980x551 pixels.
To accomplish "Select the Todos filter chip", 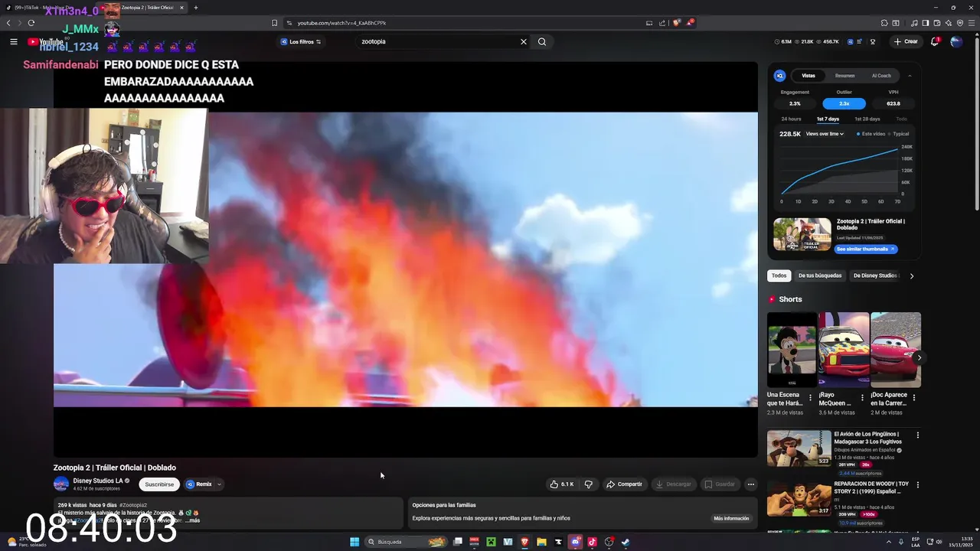I will [779, 275].
